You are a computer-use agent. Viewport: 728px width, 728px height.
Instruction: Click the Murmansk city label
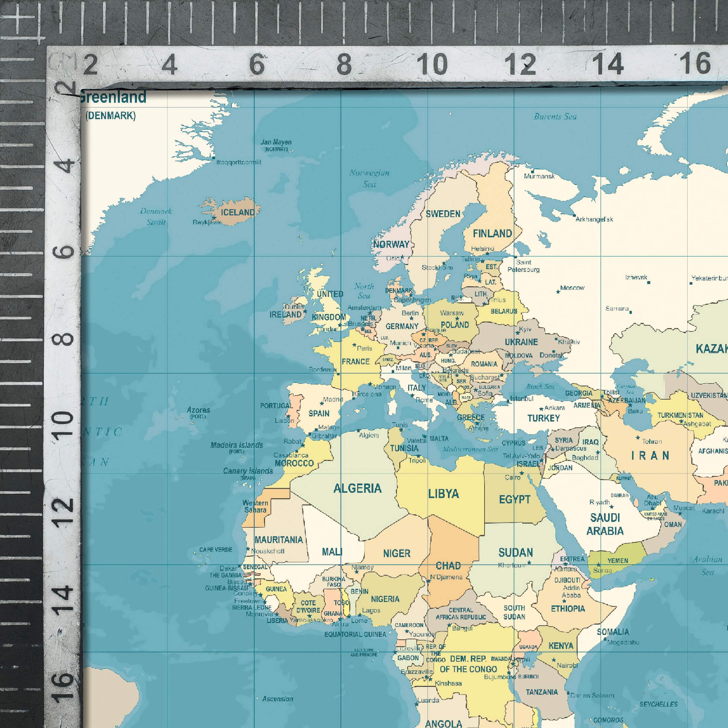click(539, 176)
